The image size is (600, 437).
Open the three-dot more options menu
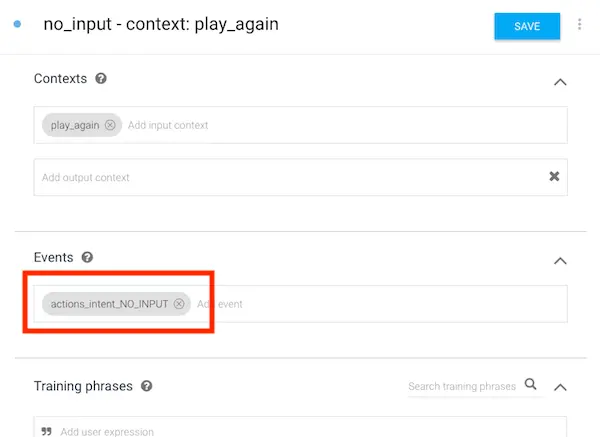579,24
